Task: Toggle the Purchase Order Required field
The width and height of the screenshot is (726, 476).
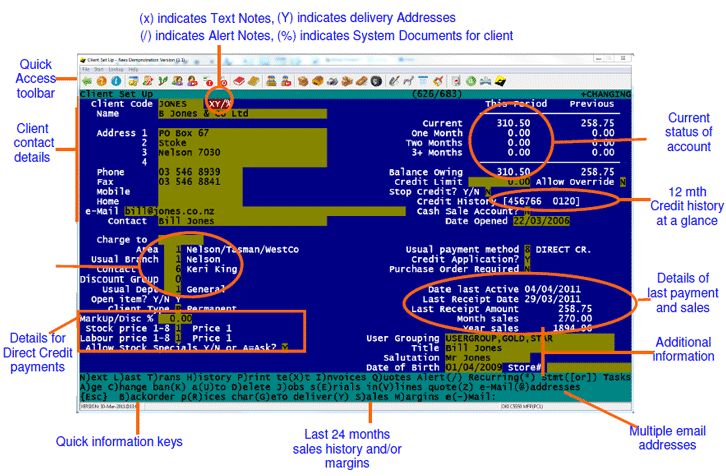Action: [528, 268]
